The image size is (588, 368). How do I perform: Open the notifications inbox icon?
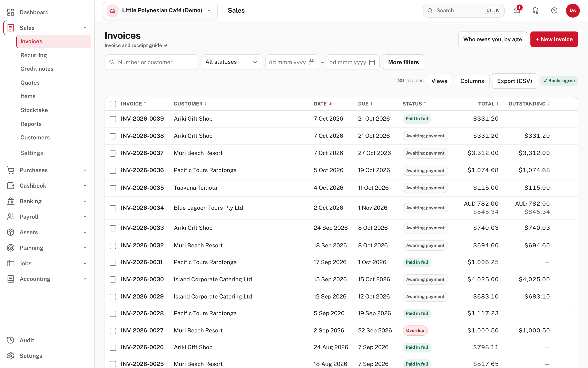[x=517, y=10]
